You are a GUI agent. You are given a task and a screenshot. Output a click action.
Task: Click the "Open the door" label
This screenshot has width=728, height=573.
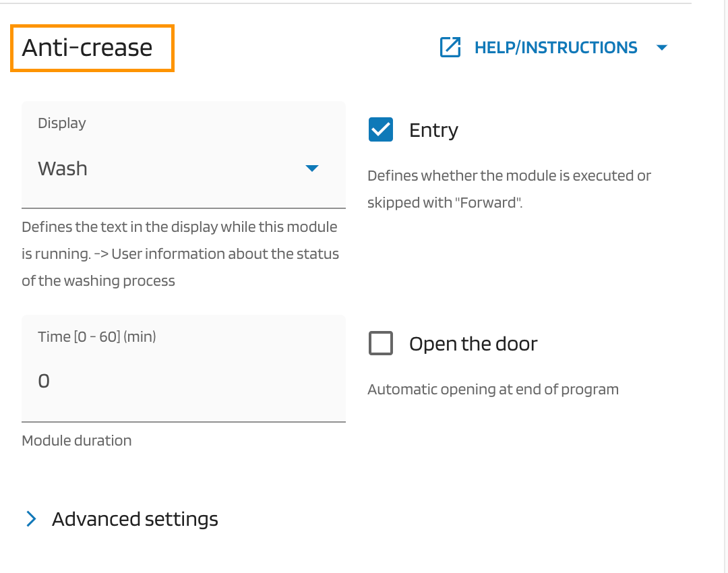click(473, 344)
